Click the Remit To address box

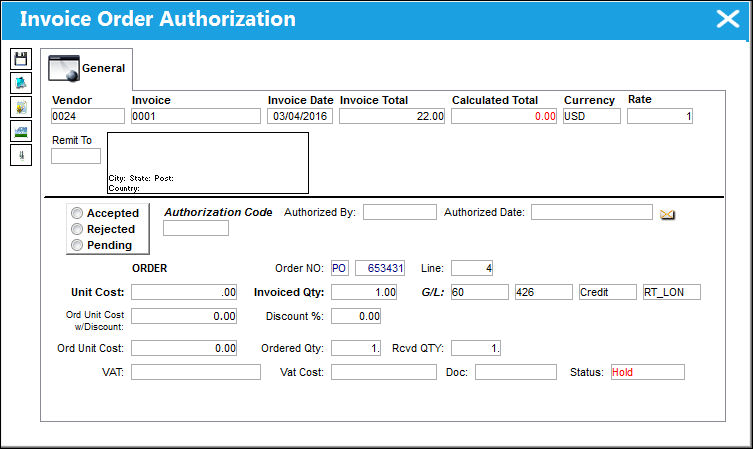[x=208, y=163]
